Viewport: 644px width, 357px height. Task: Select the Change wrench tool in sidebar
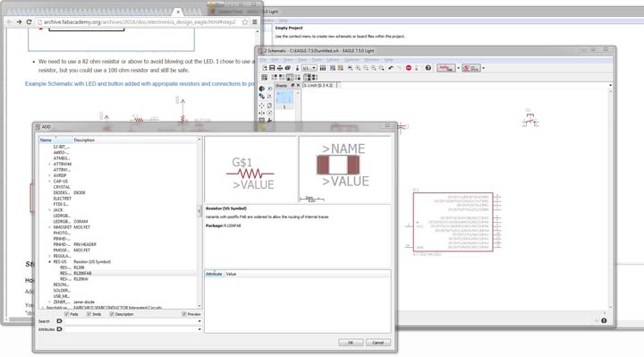[269, 120]
